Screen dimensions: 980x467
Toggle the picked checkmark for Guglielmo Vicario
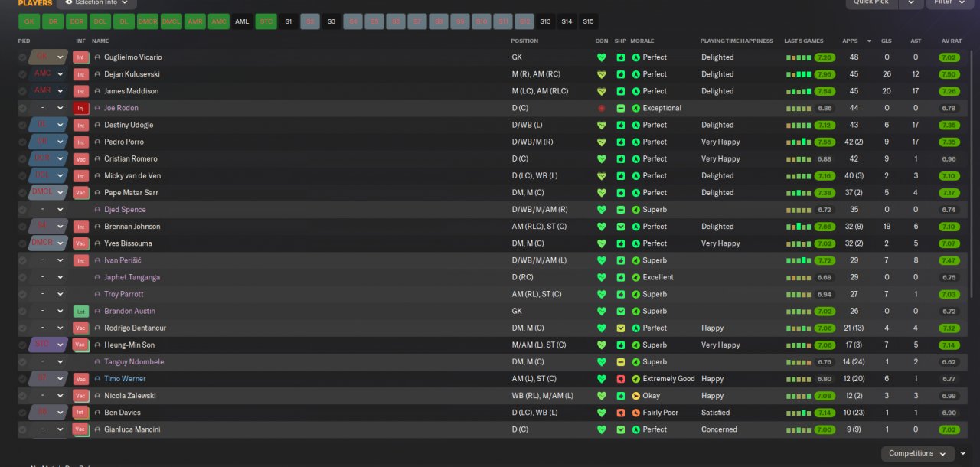[x=22, y=57]
